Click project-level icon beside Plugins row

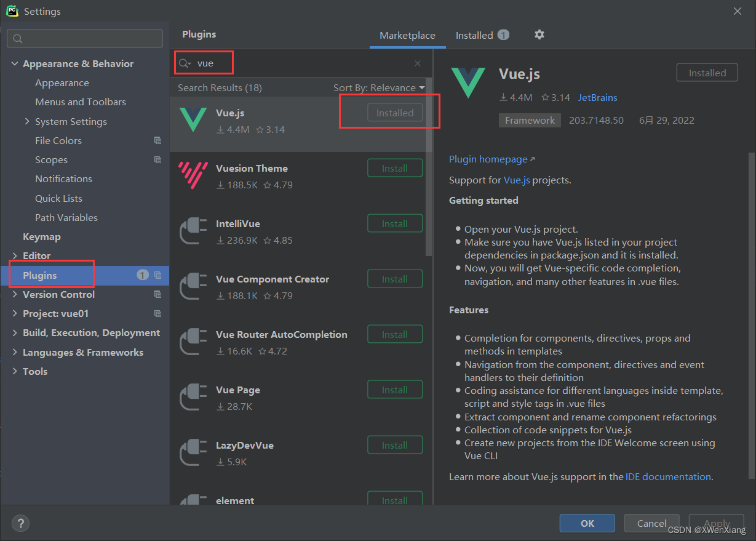pyautogui.click(x=157, y=275)
